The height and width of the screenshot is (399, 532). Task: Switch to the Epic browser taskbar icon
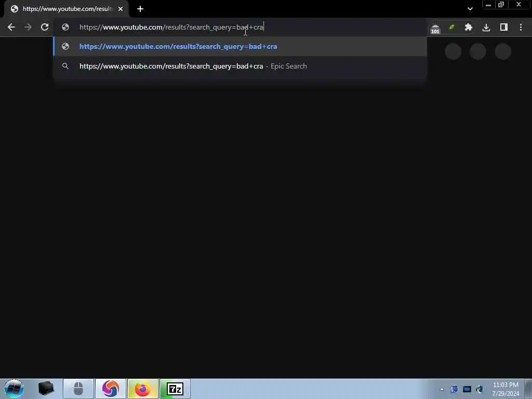[111, 389]
